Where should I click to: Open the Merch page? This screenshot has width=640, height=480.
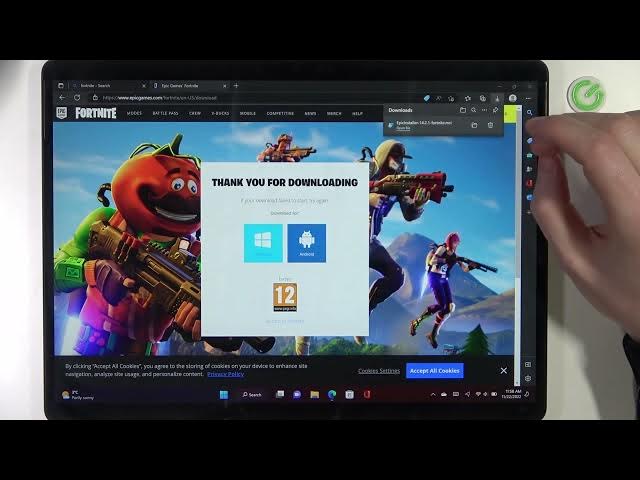tap(334, 113)
